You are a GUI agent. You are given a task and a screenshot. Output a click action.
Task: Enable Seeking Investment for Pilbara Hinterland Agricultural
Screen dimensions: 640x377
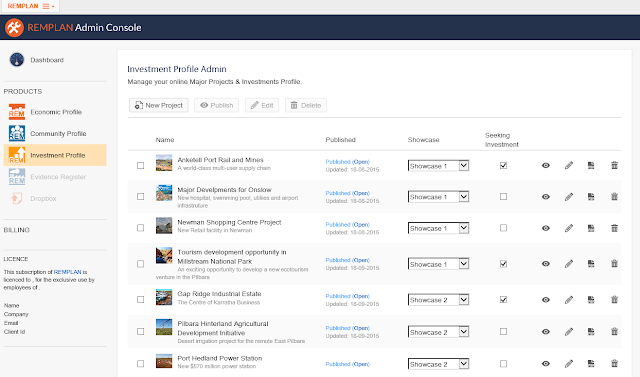tap(503, 331)
